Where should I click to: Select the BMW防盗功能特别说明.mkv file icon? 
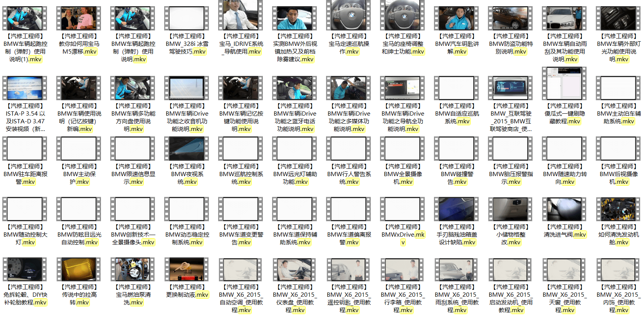pyautogui.click(x=510, y=18)
